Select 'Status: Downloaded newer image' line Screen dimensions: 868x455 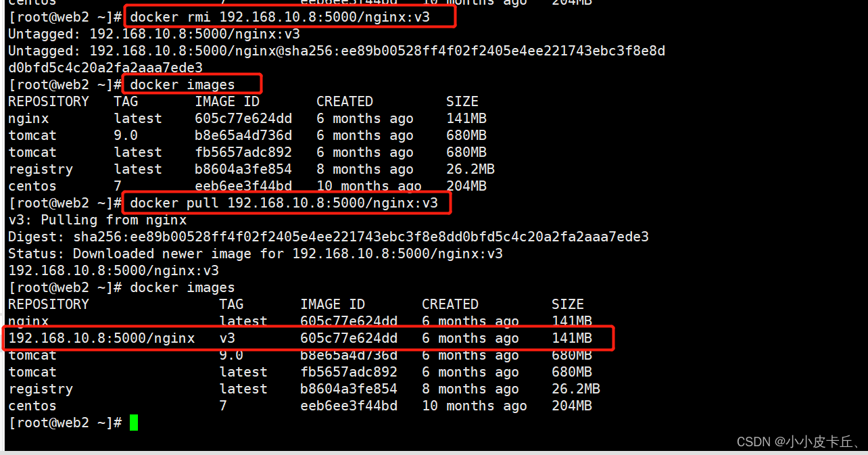(x=256, y=254)
